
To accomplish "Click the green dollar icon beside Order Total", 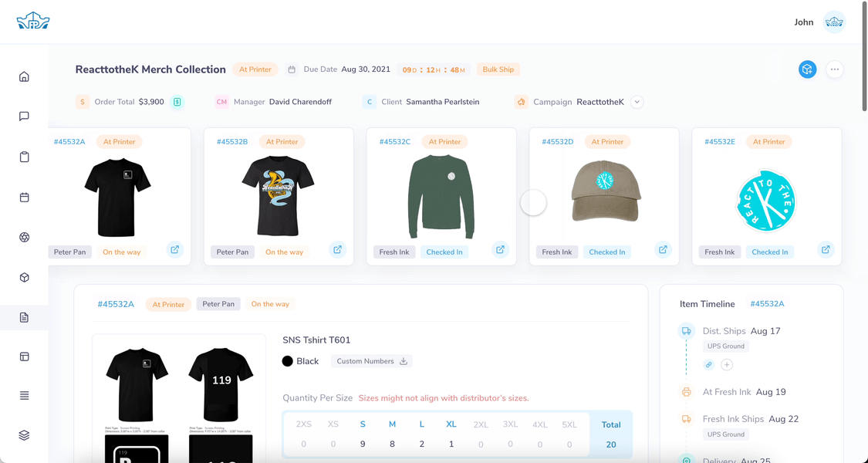I will click(177, 102).
